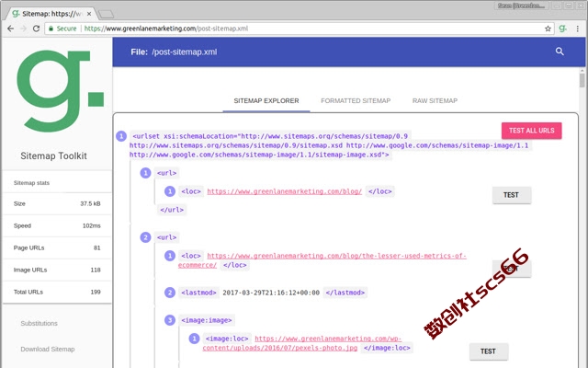588x368 pixels.
Task: Click Substitutions in sidebar
Action: (39, 323)
